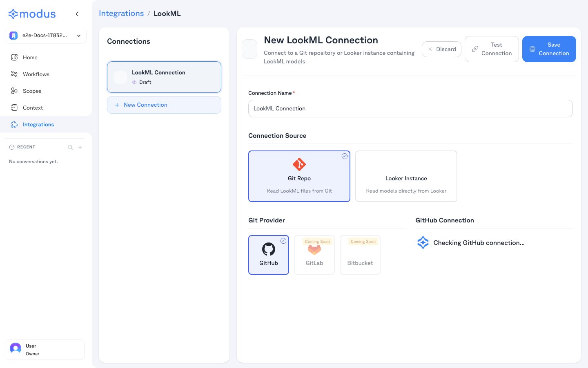Click the New LookML Connection heading
This screenshot has width=588, height=368.
[321, 40]
